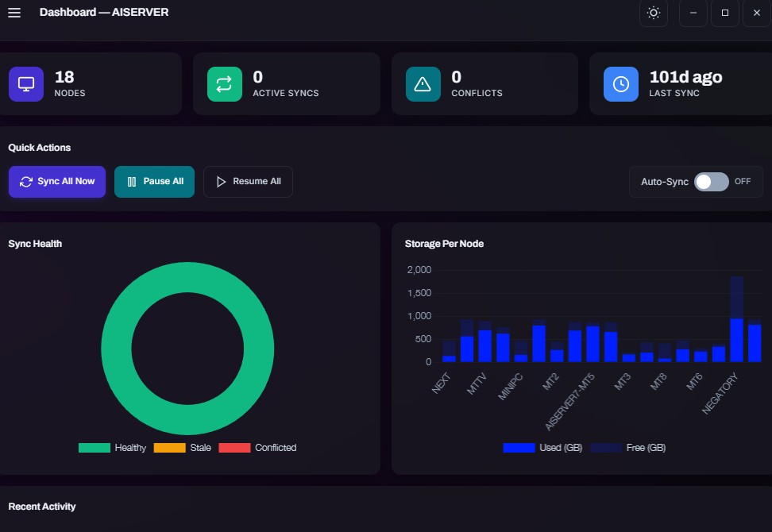Click Resume All button
772x532 pixels.
(x=248, y=182)
